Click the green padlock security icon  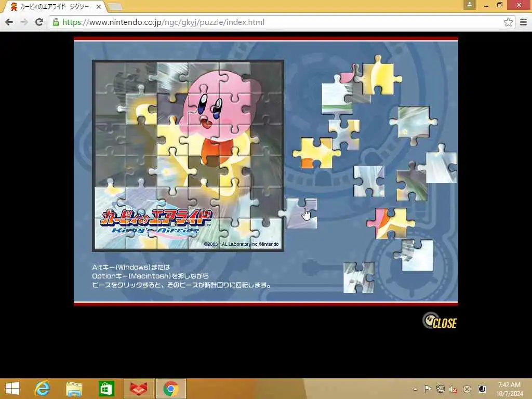(56, 22)
